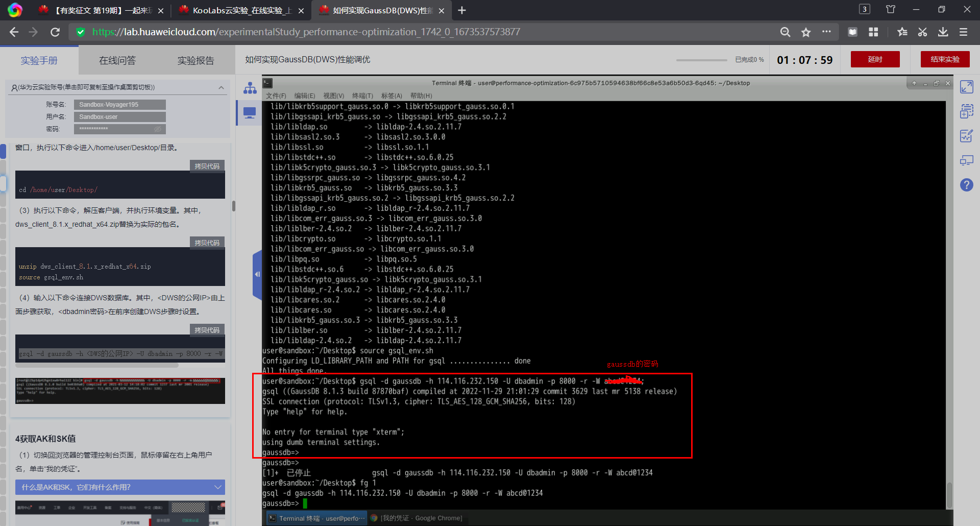Click the 360 browser logo
The image size is (980, 526).
[15, 10]
